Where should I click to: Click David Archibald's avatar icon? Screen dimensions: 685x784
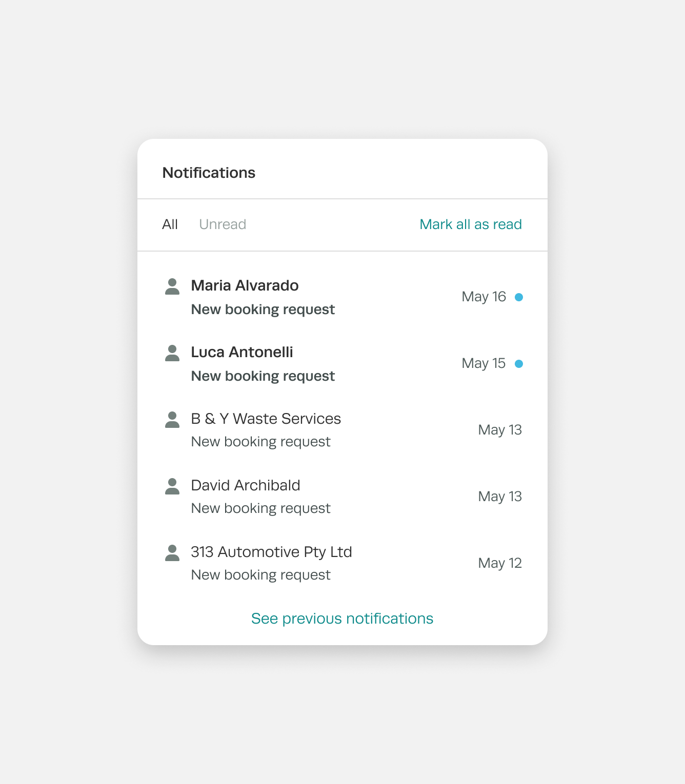click(x=172, y=487)
